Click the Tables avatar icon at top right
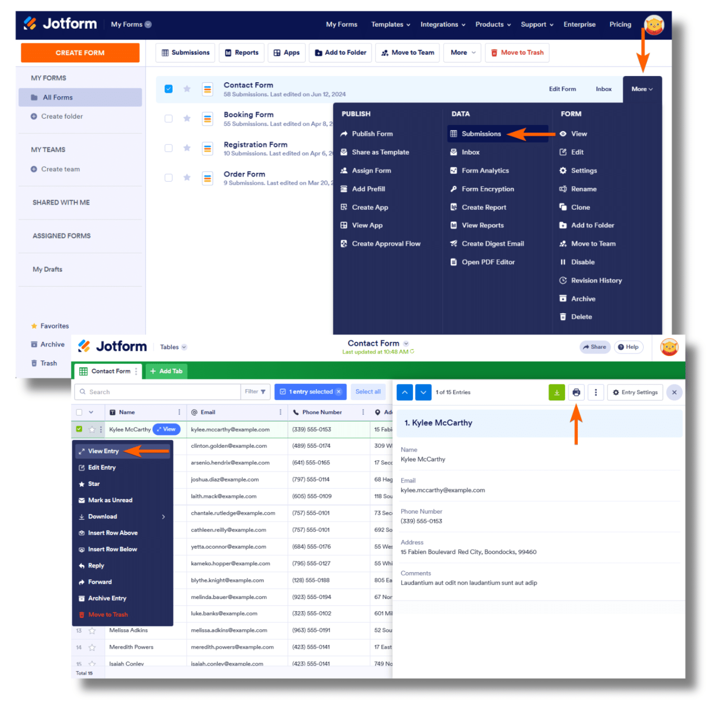 669,347
